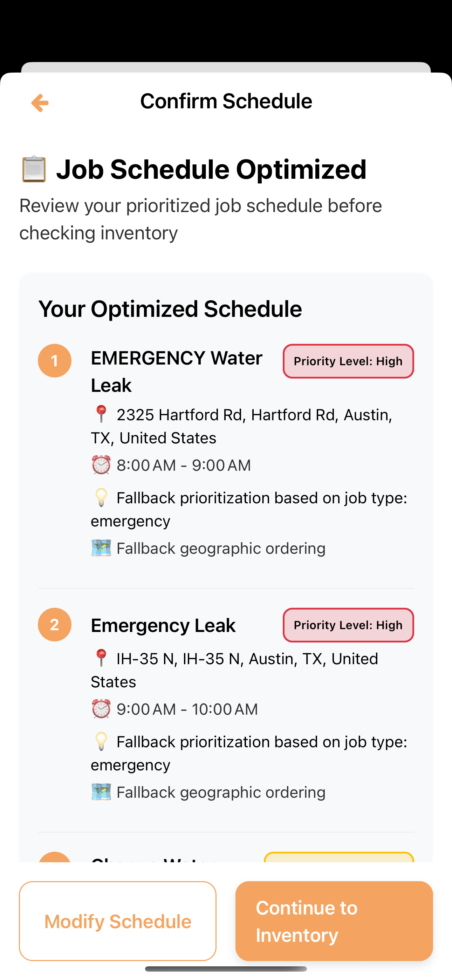
Task: Tap the pin icon for IH-35 N address
Action: tap(101, 658)
